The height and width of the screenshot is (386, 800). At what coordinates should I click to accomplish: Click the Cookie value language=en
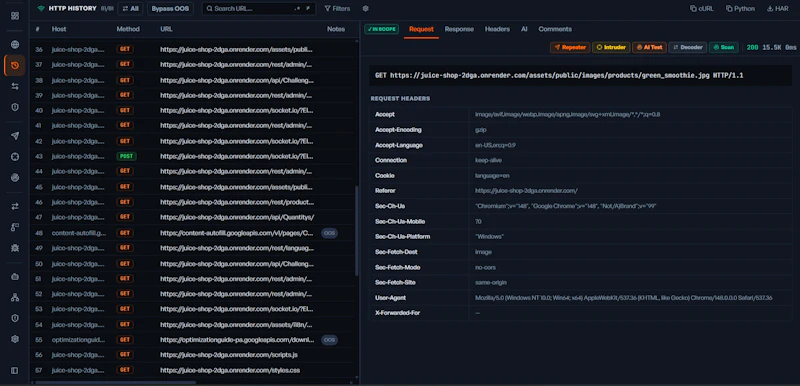[492, 175]
